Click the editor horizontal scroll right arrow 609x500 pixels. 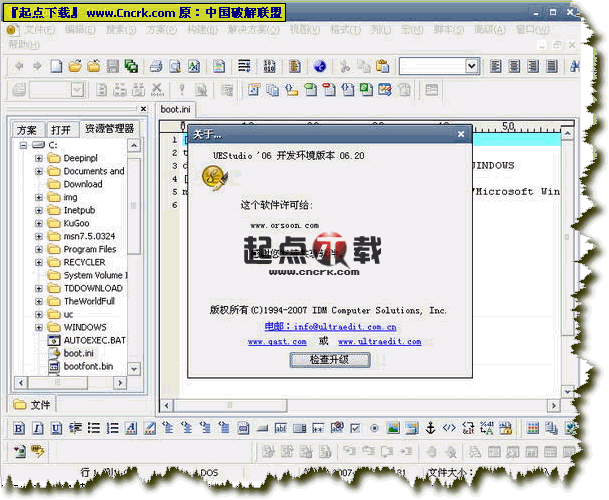pyautogui.click(x=554, y=406)
